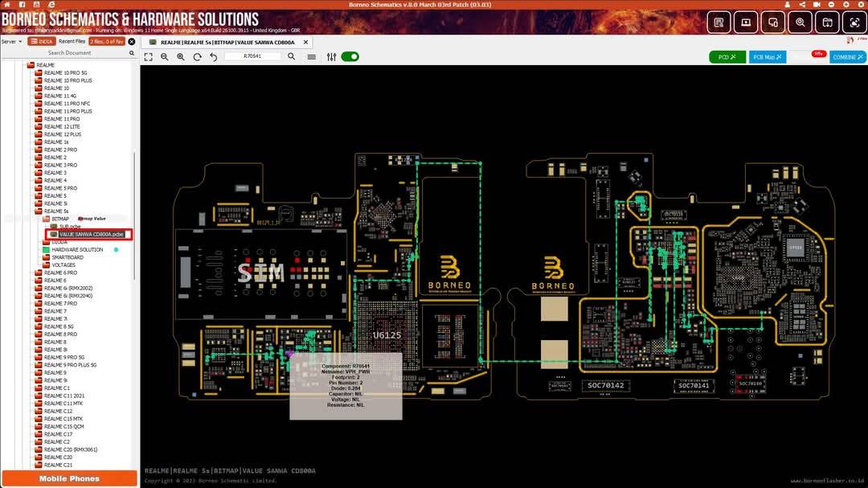The height and width of the screenshot is (488, 868).
Task: Click the multi-device screen button in the banner
Action: point(773,23)
